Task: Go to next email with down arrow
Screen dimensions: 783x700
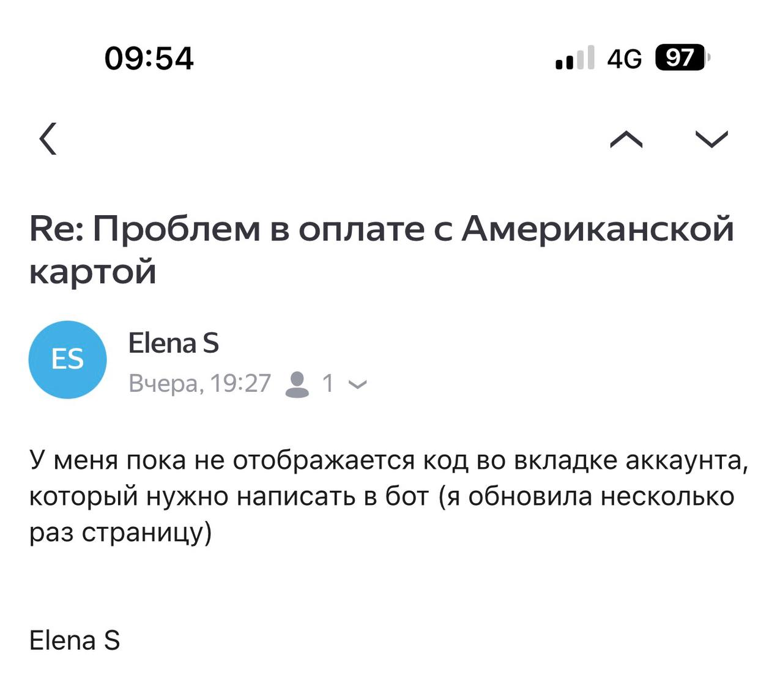Action: (x=712, y=140)
